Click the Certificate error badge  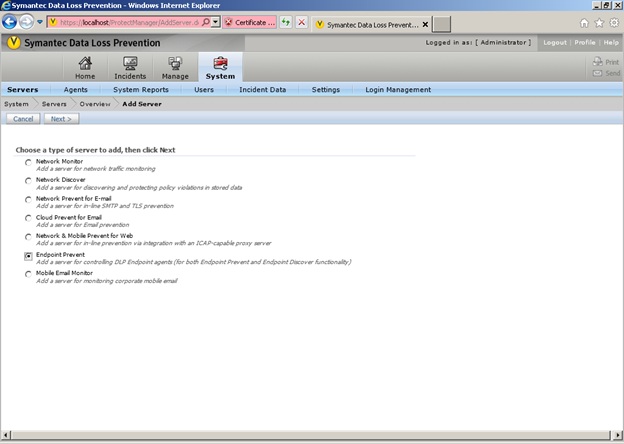coord(250,22)
